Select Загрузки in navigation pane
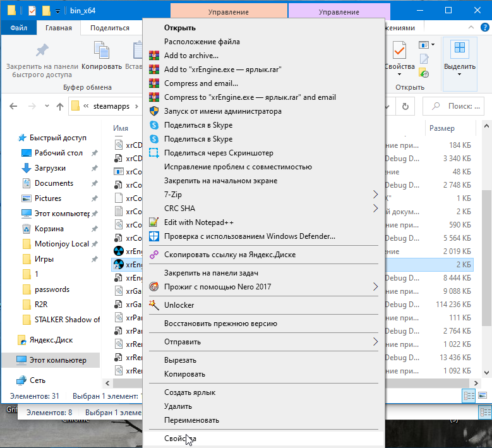This screenshot has width=492, height=448. 50,168
